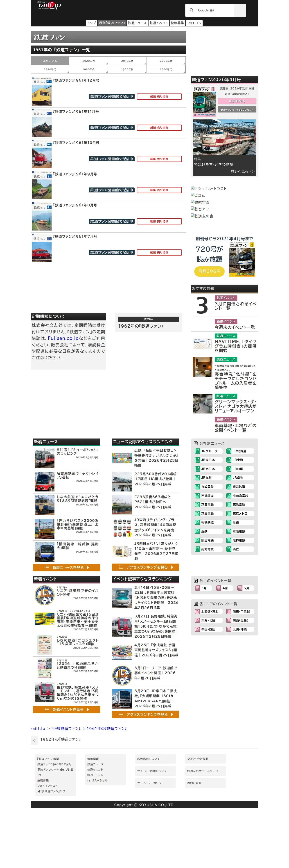289x868 pixels.
Task: Click the 4月 events calendar icon
Action: (x=219, y=588)
